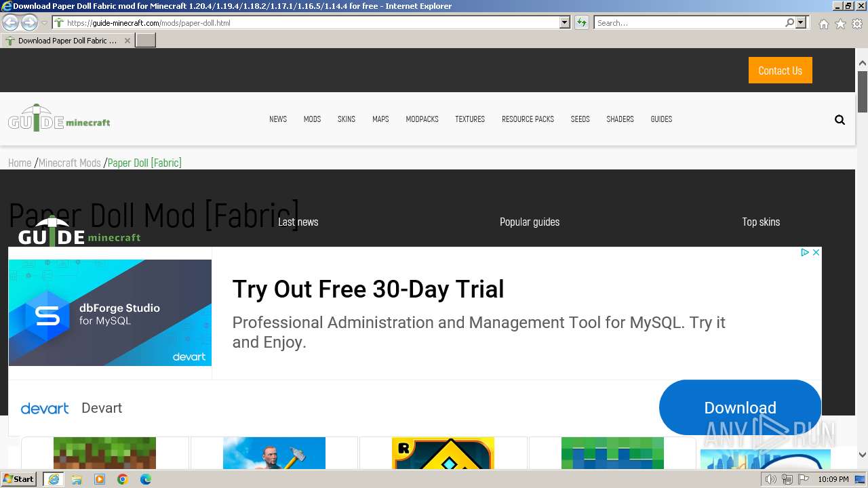Click the network tray icon
Image resolution: width=868 pixels, height=488 pixels.
point(787,479)
